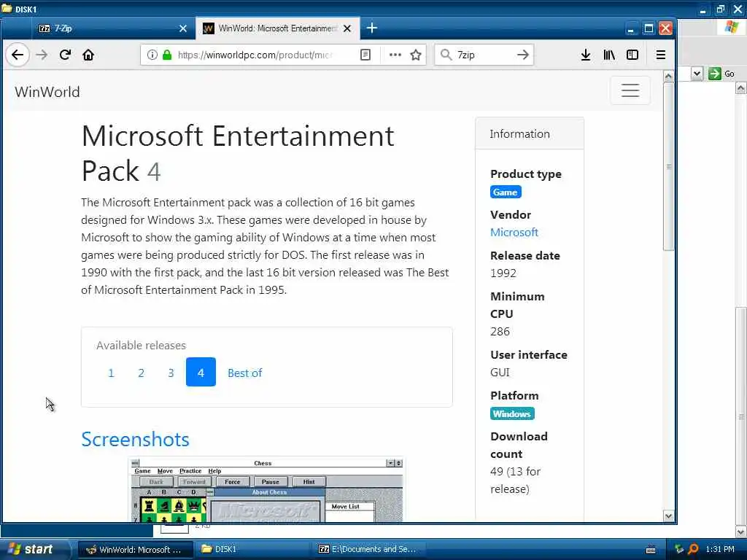This screenshot has height=560, width=747.
Task: Open the Firefox downloads panel
Action: [x=586, y=55]
